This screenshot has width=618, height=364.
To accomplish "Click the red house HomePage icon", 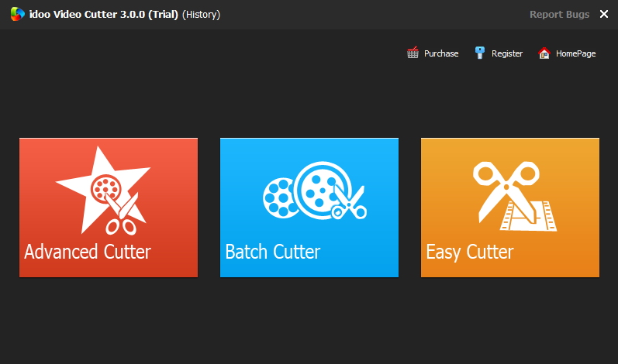I will [x=544, y=53].
